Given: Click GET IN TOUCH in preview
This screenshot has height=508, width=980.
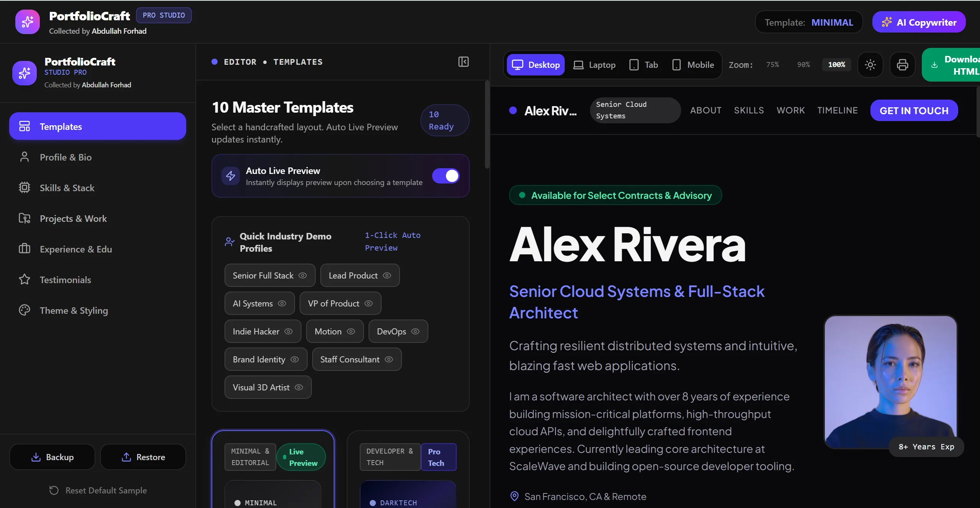Looking at the screenshot, I should tap(914, 110).
